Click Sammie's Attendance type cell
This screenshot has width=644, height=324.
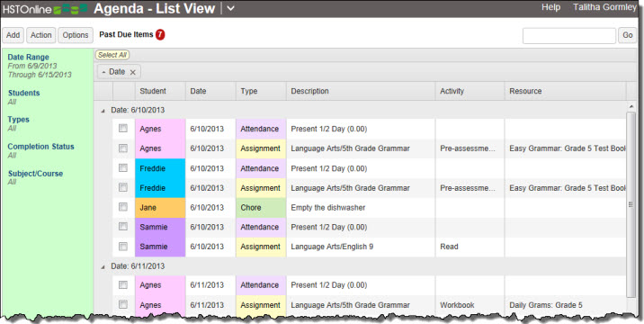pos(261,228)
